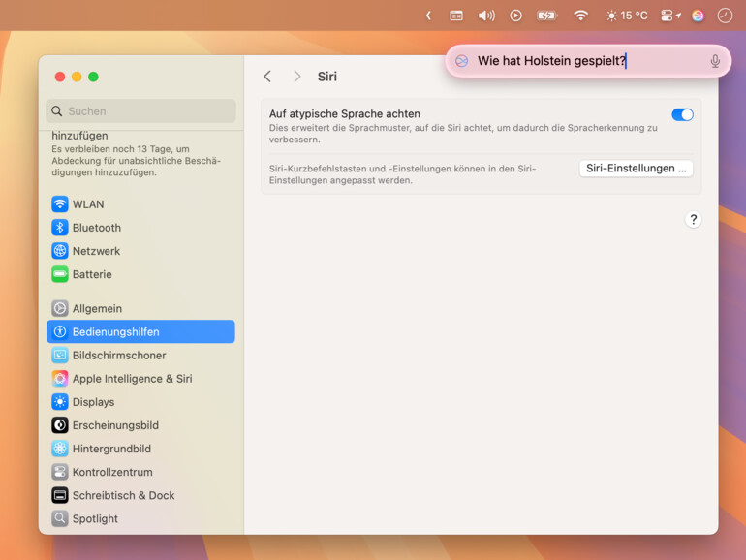Click the weather 15 °C menu item
This screenshot has height=560, width=746.
click(x=626, y=16)
